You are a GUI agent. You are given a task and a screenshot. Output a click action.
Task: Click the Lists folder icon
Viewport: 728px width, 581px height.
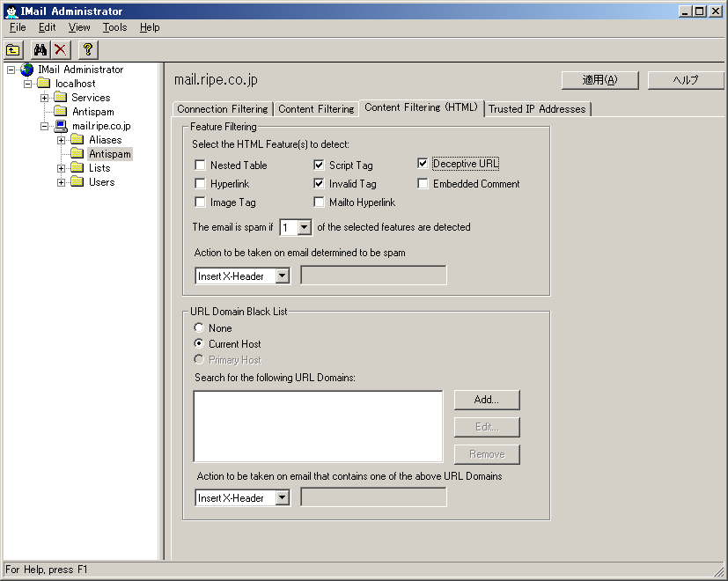[x=77, y=168]
